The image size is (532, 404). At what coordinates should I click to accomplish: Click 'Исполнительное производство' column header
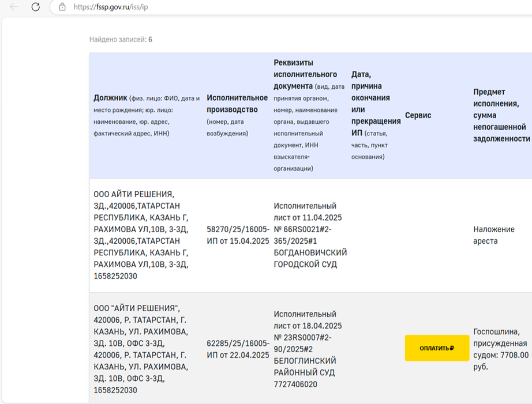(x=237, y=116)
